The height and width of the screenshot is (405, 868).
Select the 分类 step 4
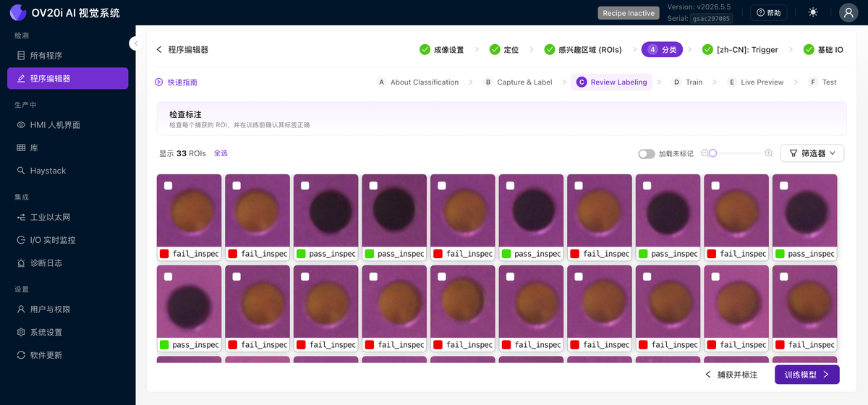662,50
